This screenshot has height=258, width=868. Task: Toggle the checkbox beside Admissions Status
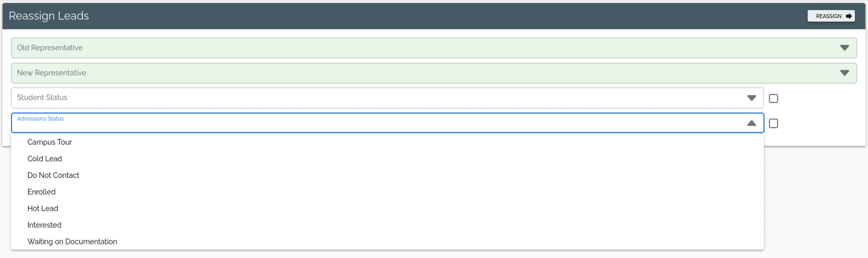point(774,123)
